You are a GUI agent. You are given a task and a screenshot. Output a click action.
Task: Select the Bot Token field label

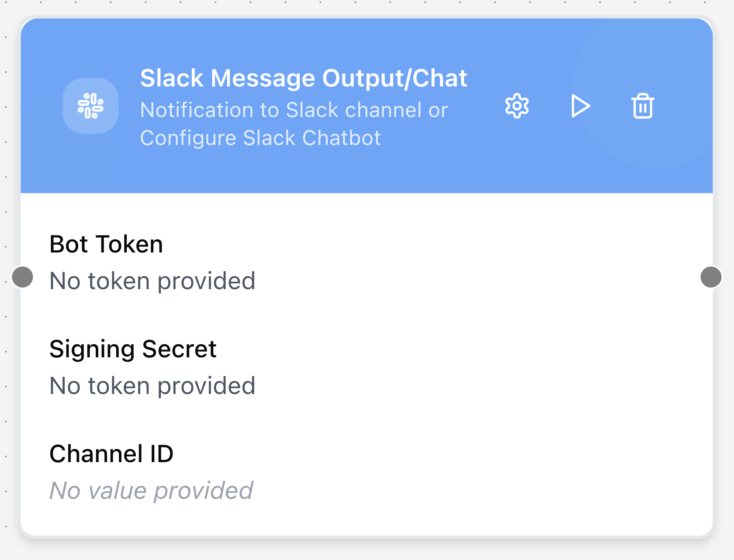click(106, 244)
